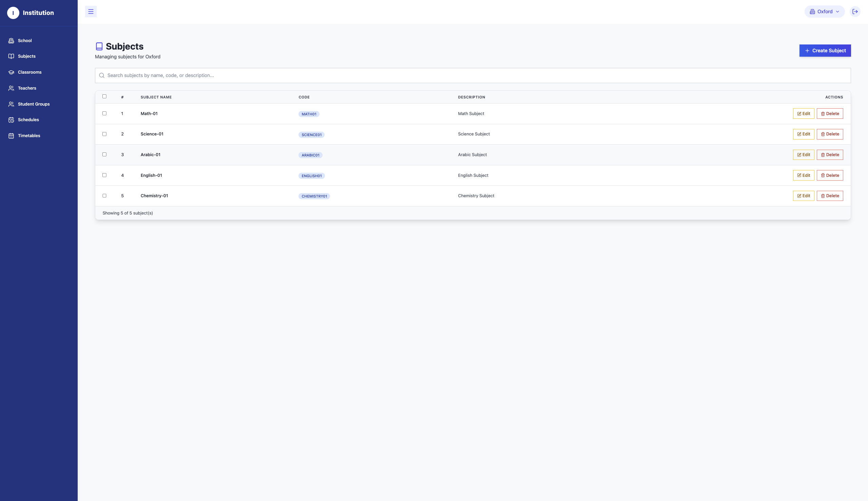Open Subjects page from navigation menu
The height and width of the screenshot is (501, 868).
click(26, 56)
